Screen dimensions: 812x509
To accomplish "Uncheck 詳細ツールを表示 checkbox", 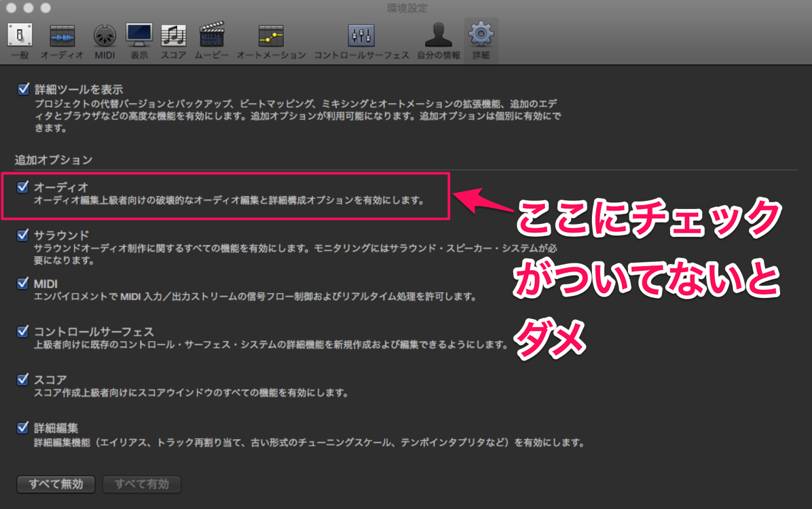I will (23, 89).
